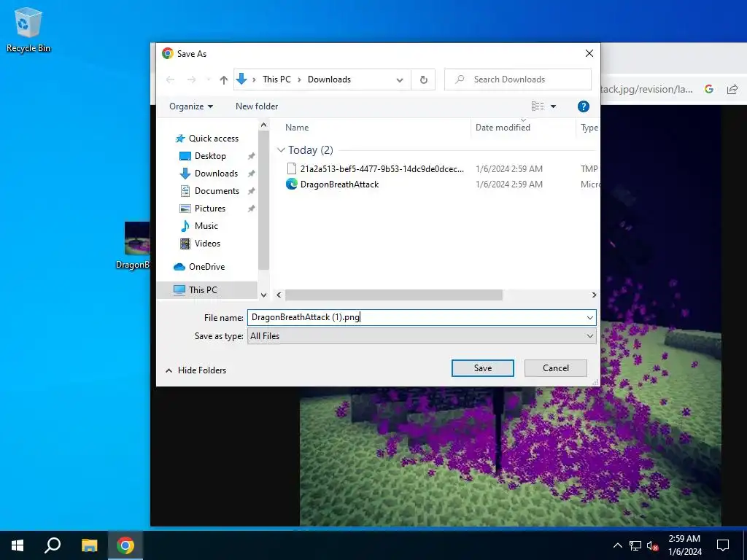The image size is (747, 560).
Task: Select the DragonBreathAttack file in list
Action: 339,184
